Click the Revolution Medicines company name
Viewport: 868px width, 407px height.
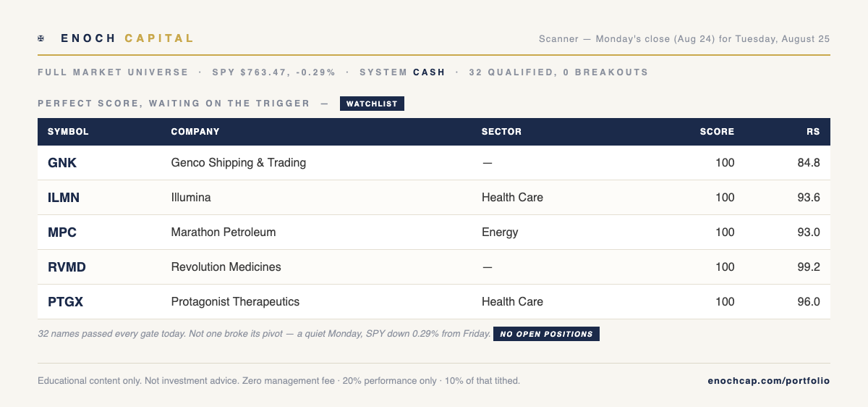coord(226,267)
